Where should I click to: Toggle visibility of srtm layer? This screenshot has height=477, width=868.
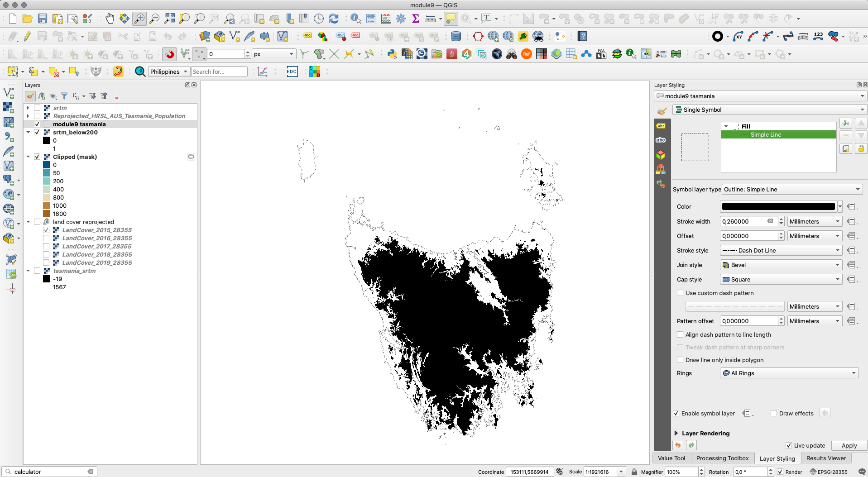tap(37, 108)
